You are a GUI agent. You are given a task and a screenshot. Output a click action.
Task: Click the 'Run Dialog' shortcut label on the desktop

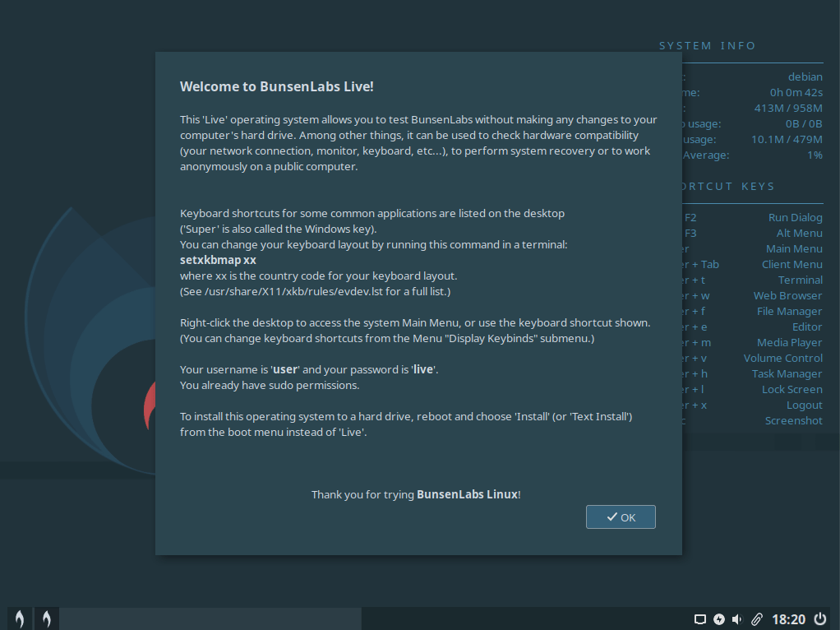tap(795, 218)
